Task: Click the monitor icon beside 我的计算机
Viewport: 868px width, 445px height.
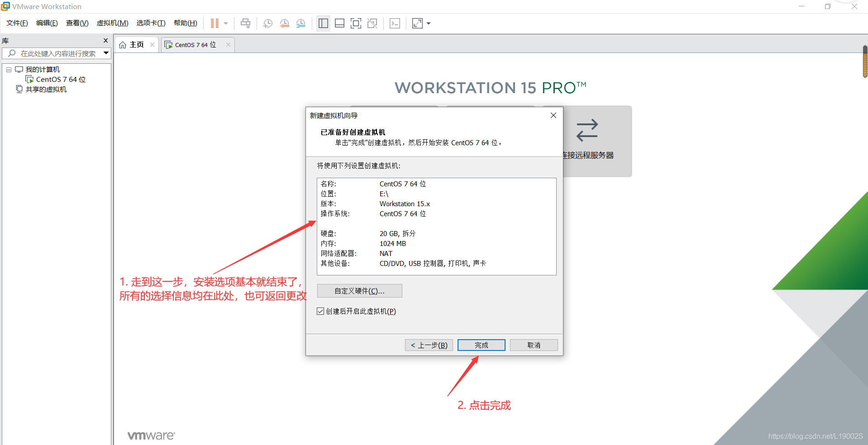Action: coord(19,70)
